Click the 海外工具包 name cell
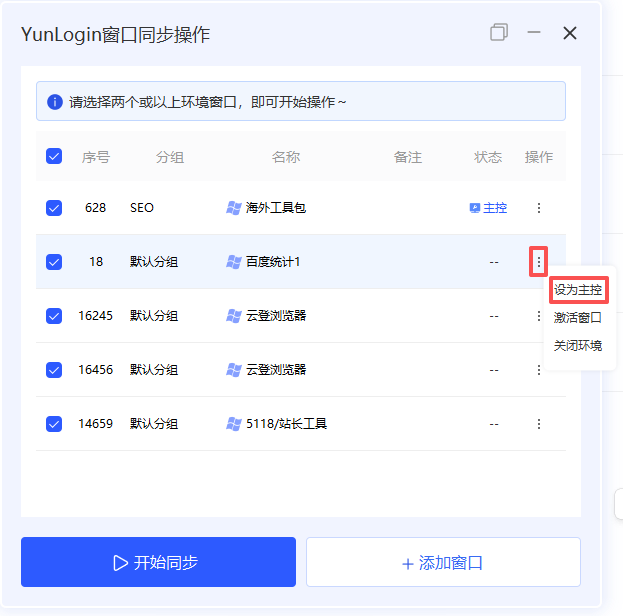The image size is (623, 616). [276, 208]
